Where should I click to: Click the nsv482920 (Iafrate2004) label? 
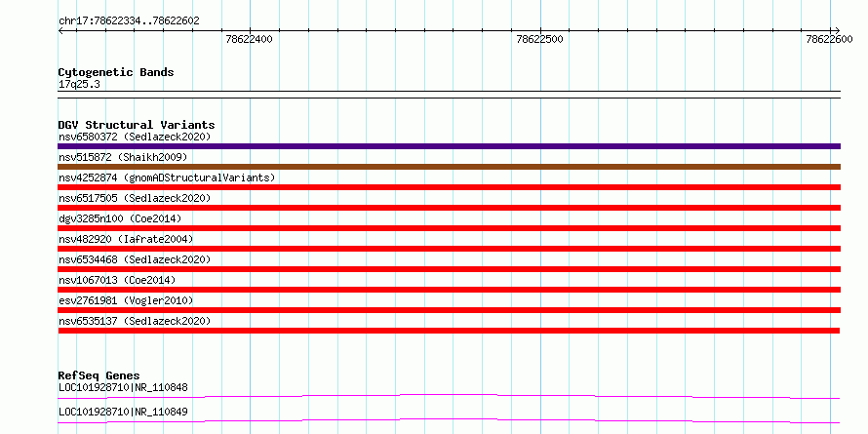coord(126,239)
